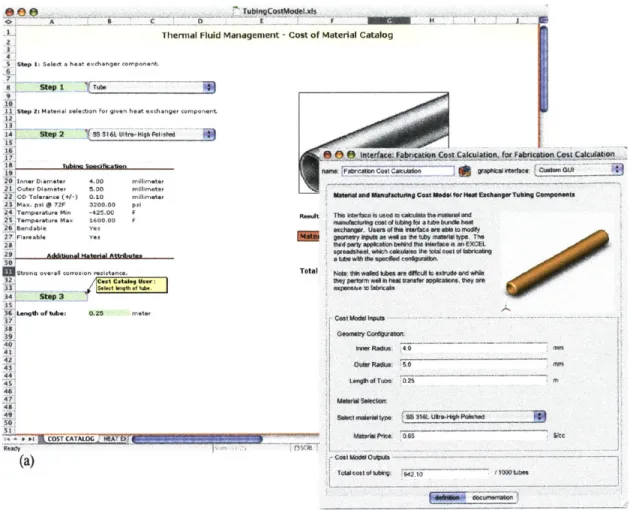Zoom the Fabrication Cost Calculation interface window
The width and height of the screenshot is (633, 510).
pos(351,155)
